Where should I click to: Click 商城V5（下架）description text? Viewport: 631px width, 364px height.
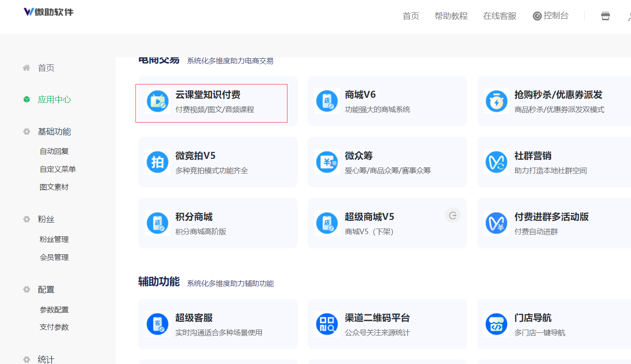pyautogui.click(x=370, y=232)
